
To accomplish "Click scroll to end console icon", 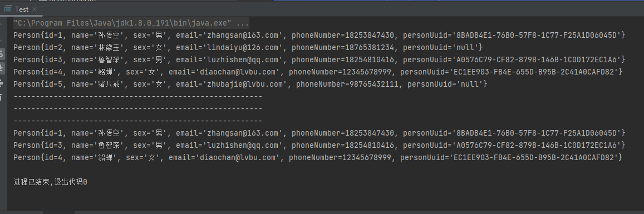I will click(2, 68).
